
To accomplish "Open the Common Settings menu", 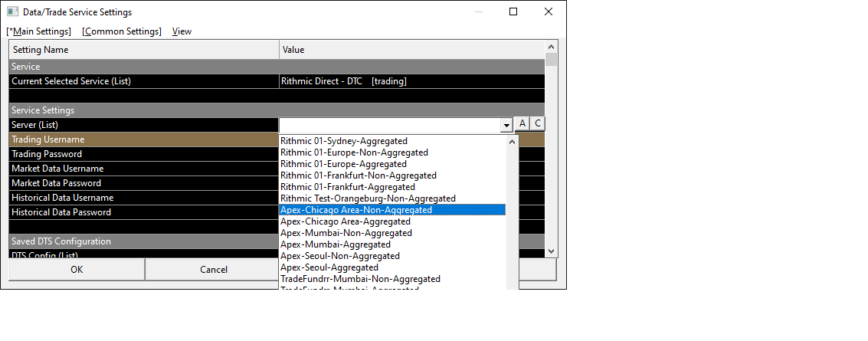I will pyautogui.click(x=122, y=31).
